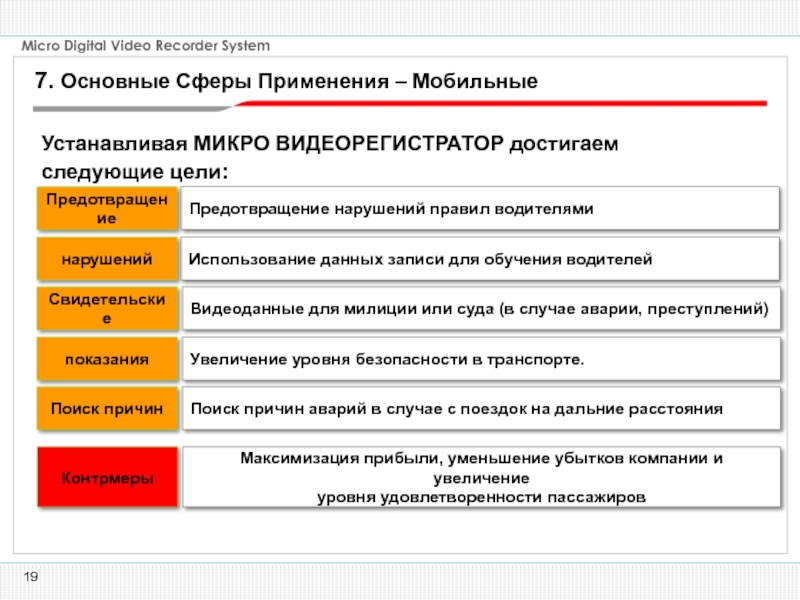Click the orange 'Поиск причин' label box
The image size is (800, 600).
coord(107,409)
